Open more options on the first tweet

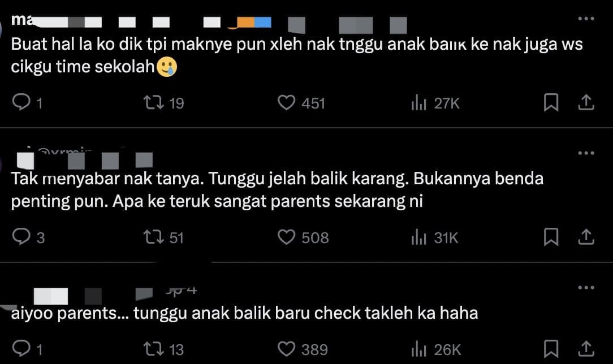pos(586,18)
